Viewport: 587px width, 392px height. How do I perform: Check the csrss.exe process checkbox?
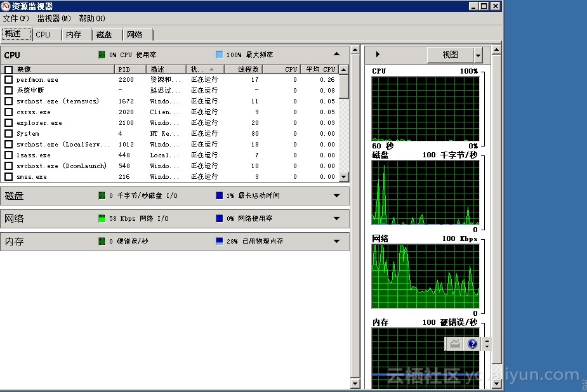9,112
